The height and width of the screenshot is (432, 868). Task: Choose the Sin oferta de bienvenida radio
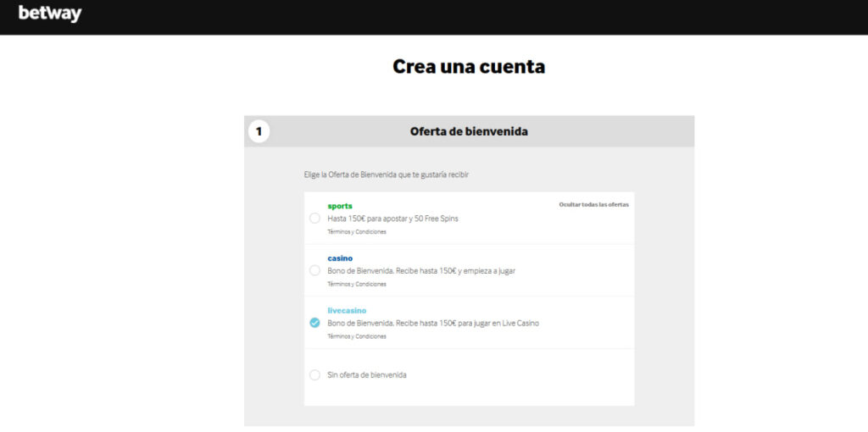314,375
